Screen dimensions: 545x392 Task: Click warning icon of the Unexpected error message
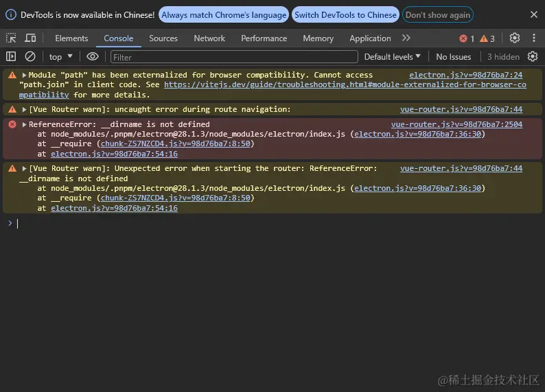click(x=12, y=169)
